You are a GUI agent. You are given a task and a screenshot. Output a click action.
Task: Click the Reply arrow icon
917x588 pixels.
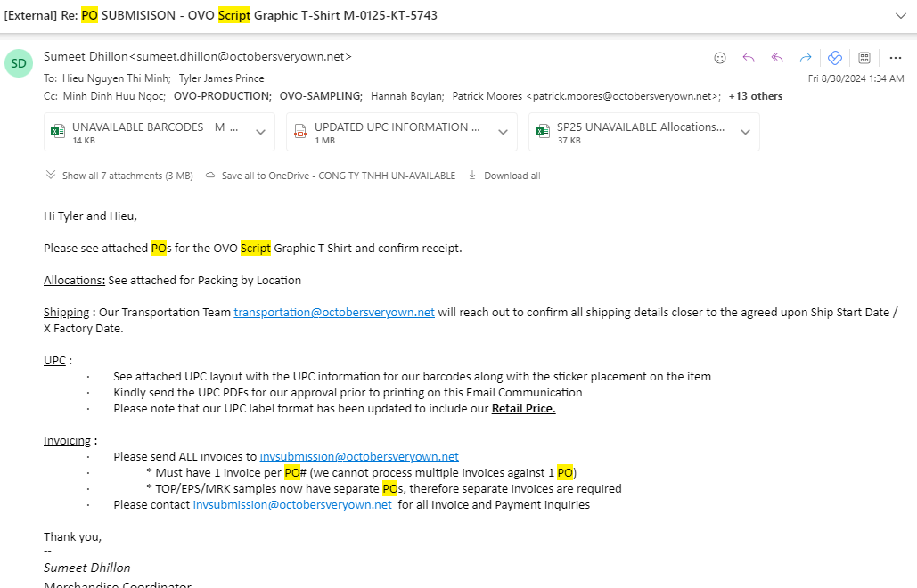click(x=749, y=58)
